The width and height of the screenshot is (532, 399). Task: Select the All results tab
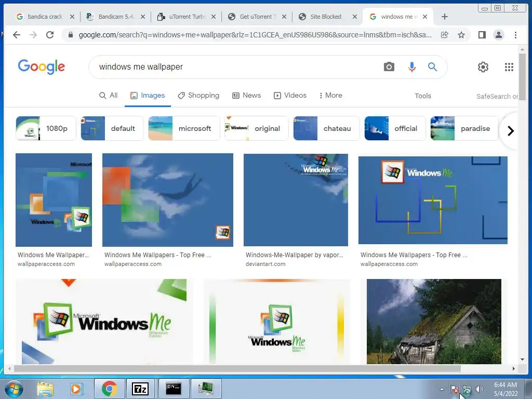pyautogui.click(x=108, y=96)
